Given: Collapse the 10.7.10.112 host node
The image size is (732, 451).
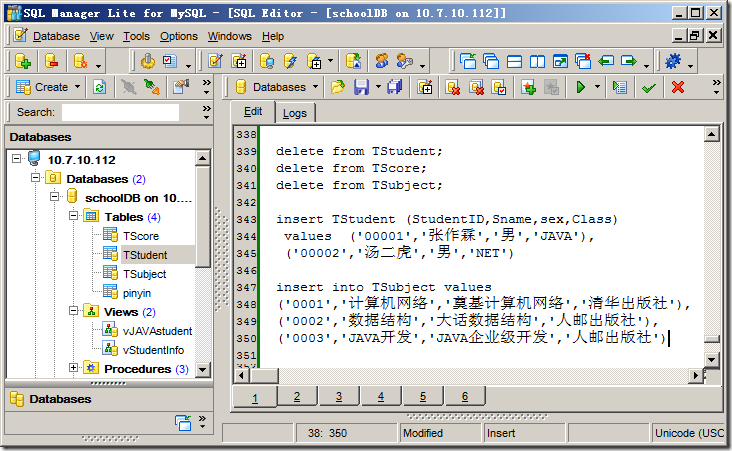Looking at the screenshot, I should click(x=16, y=159).
